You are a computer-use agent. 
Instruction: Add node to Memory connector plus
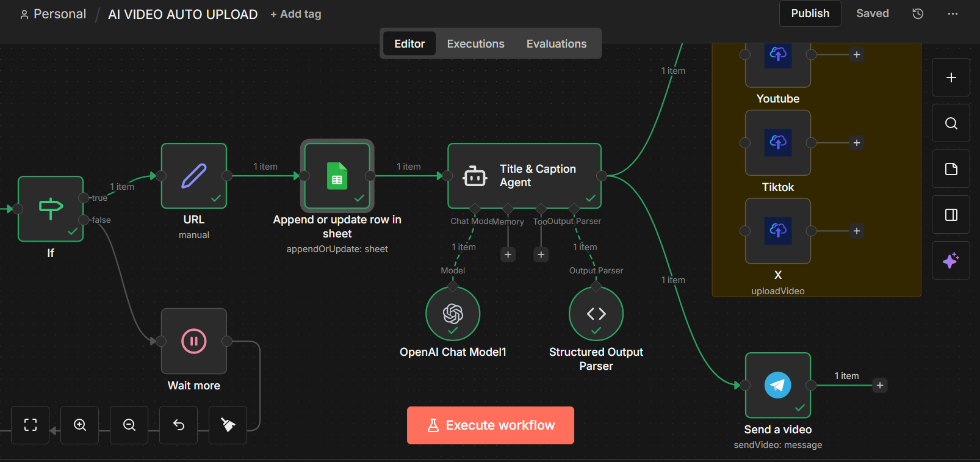(x=508, y=254)
